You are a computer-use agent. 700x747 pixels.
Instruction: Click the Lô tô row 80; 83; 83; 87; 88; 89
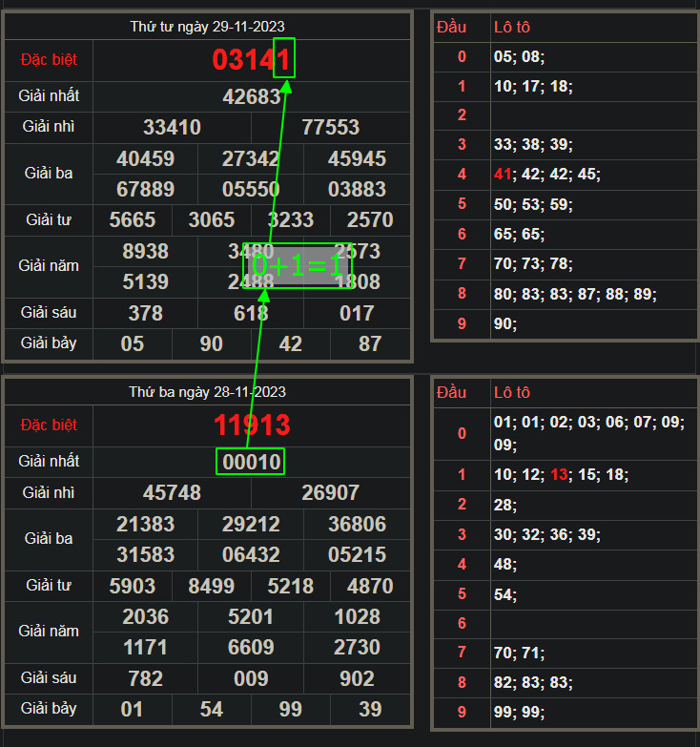point(574,294)
